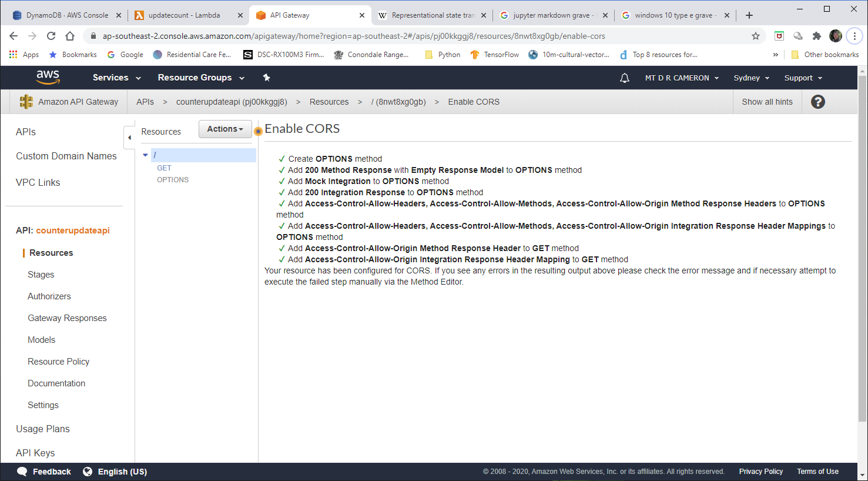The height and width of the screenshot is (481, 868).
Task: Click counterupdateapi (pj00kkggj8) breadcrumb
Action: click(x=232, y=102)
